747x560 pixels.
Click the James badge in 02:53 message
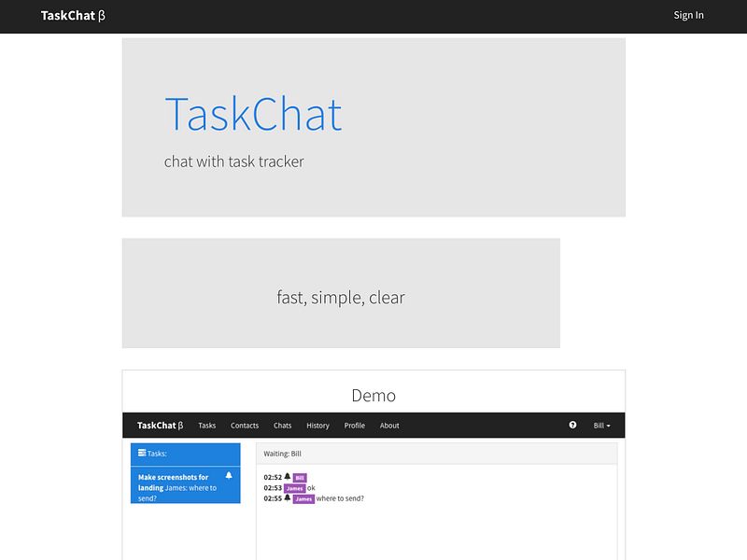pyautogui.click(x=294, y=488)
